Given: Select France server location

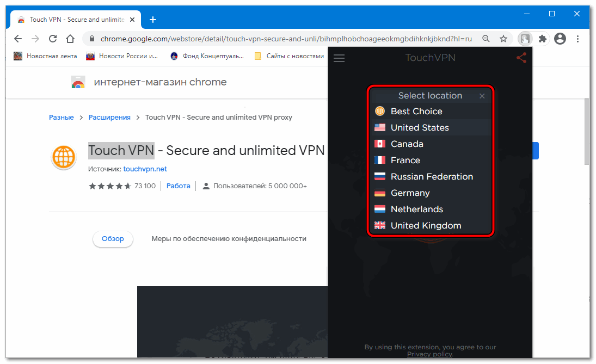Looking at the screenshot, I should pos(405,161).
